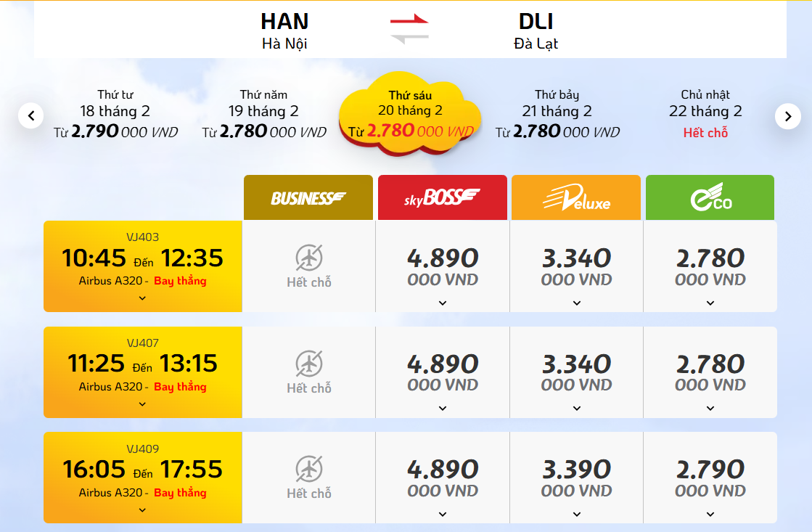The width and height of the screenshot is (812, 532).
Task: Expand SkyBoss fare details for VJ403
Action: [443, 303]
